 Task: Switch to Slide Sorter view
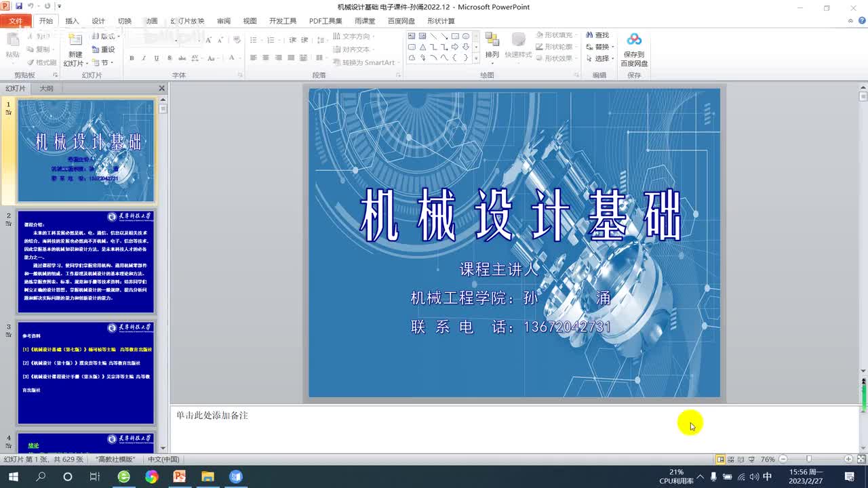click(x=730, y=460)
